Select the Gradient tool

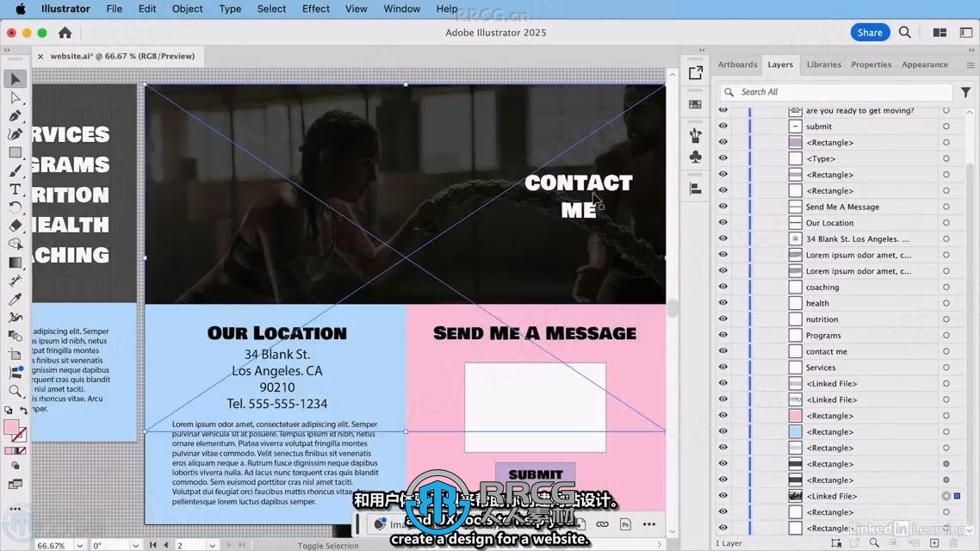[16, 263]
